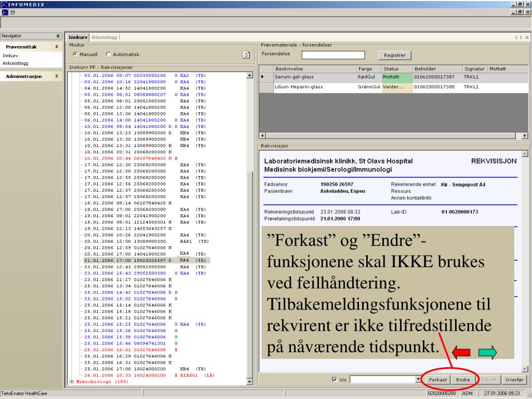532x399 pixels.
Task: Click beholder number 01062000017388
Action: click(x=434, y=87)
